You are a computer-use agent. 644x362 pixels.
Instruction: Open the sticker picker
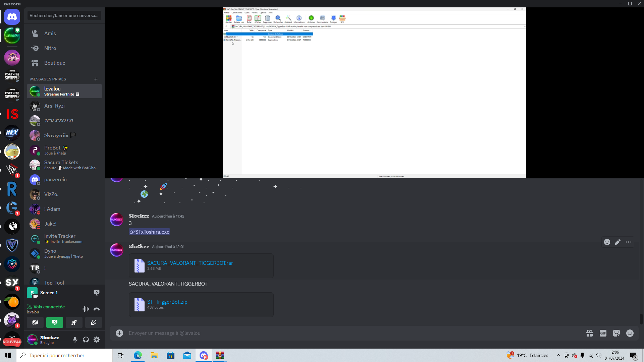pyautogui.click(x=616, y=333)
